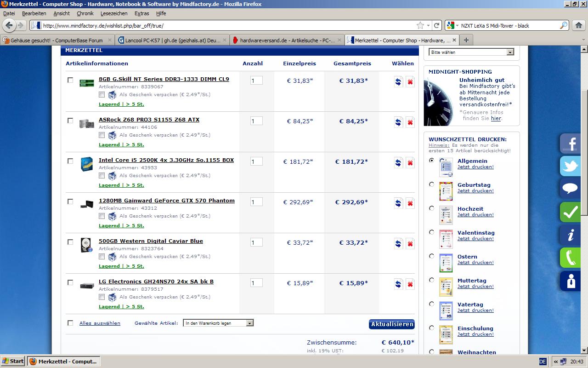Bookmark page with star icon
Screen dimensions: 588x368
coord(420,26)
